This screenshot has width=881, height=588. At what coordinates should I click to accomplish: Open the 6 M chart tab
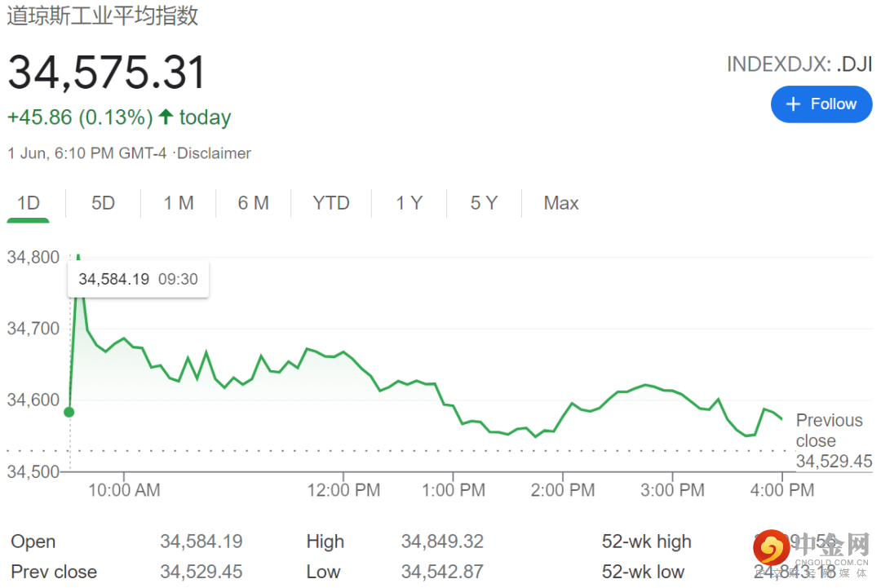[x=253, y=203]
